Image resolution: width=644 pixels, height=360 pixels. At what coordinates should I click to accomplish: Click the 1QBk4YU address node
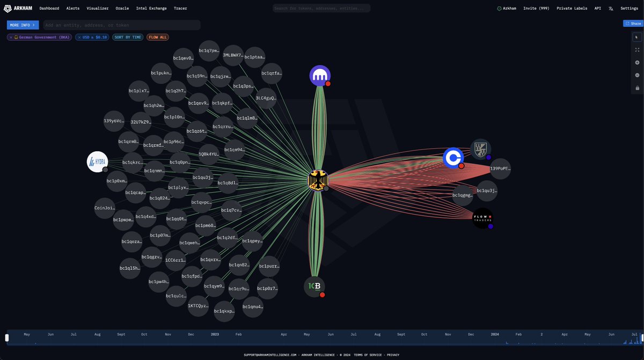(x=209, y=154)
